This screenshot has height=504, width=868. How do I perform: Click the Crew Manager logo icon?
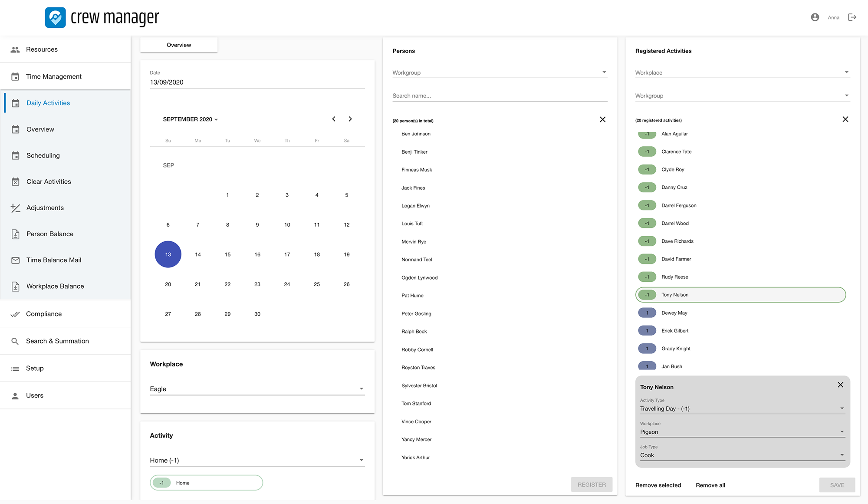[56, 17]
